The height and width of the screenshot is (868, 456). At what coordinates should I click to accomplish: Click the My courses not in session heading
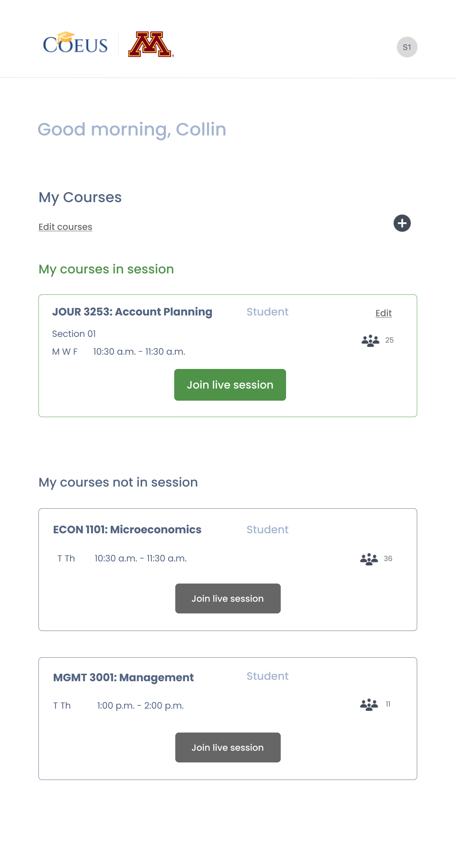click(x=118, y=482)
